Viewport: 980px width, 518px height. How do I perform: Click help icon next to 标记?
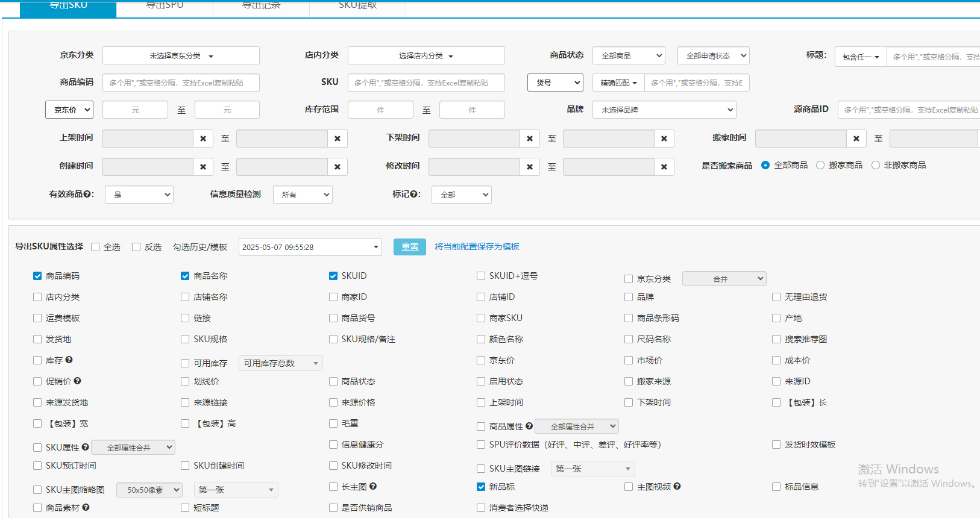pyautogui.click(x=414, y=194)
